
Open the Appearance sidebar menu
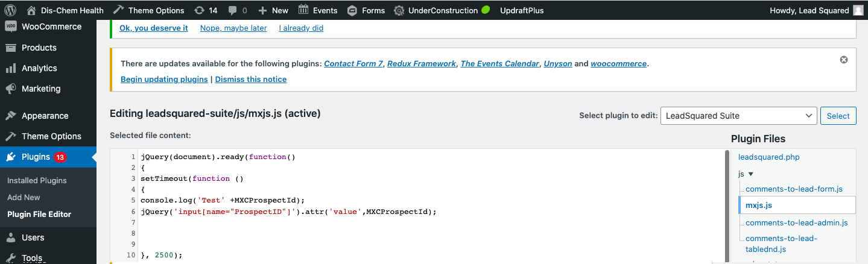[45, 116]
